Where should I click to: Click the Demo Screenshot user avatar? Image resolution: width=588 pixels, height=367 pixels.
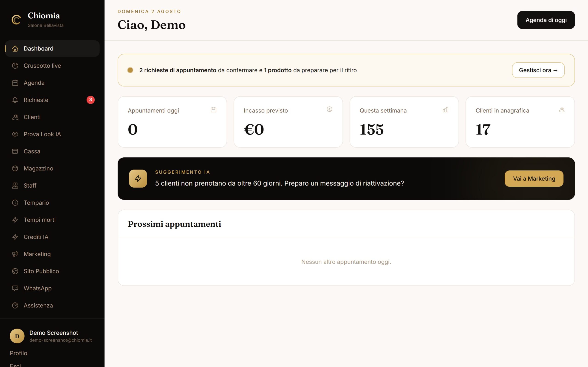pyautogui.click(x=17, y=336)
